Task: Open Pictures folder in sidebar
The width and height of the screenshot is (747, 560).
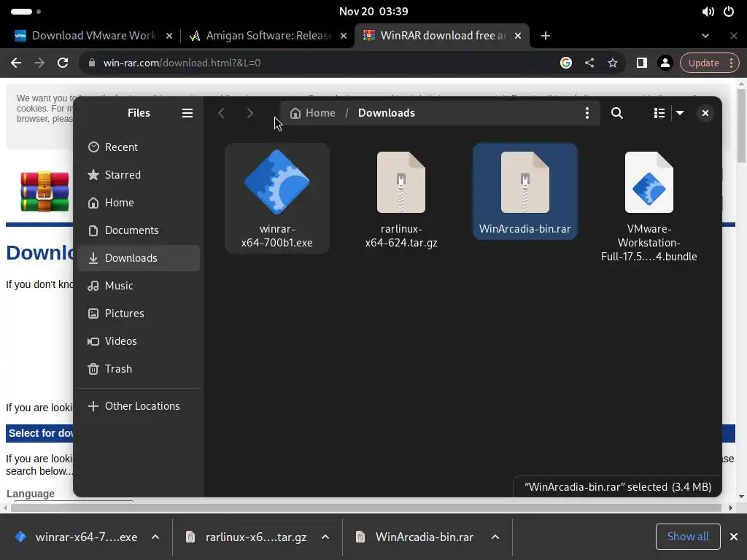Action: point(138,313)
